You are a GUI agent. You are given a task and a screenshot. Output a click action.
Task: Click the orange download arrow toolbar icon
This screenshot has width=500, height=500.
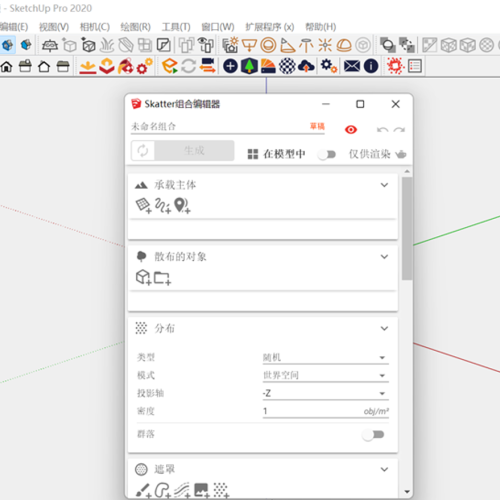pos(88,66)
